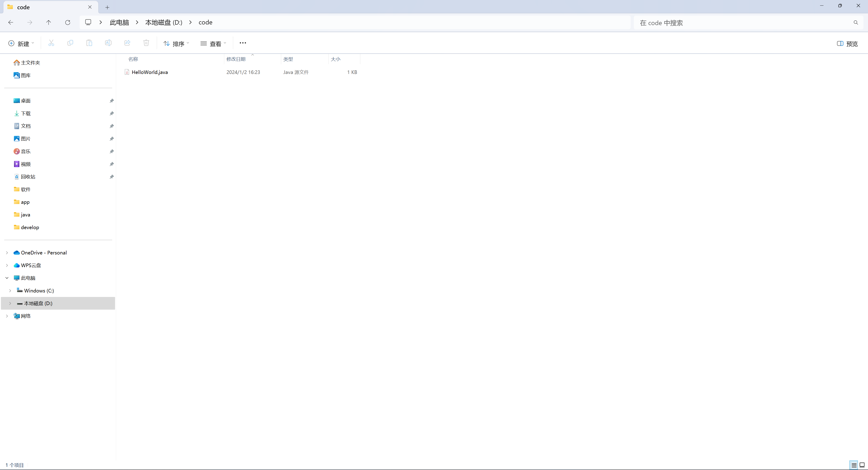This screenshot has width=868, height=470.
Task: Unpin 文档 using its pin icon
Action: tap(111, 126)
